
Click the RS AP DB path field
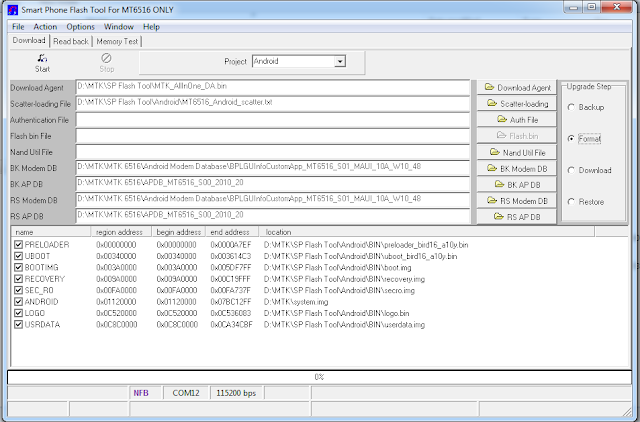273,216
